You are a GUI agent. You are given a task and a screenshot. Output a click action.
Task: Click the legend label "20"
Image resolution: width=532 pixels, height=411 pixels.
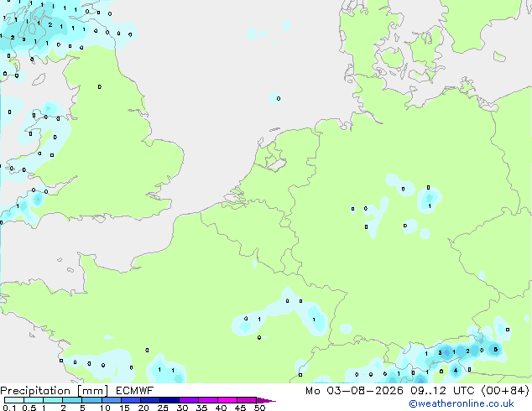point(143,408)
